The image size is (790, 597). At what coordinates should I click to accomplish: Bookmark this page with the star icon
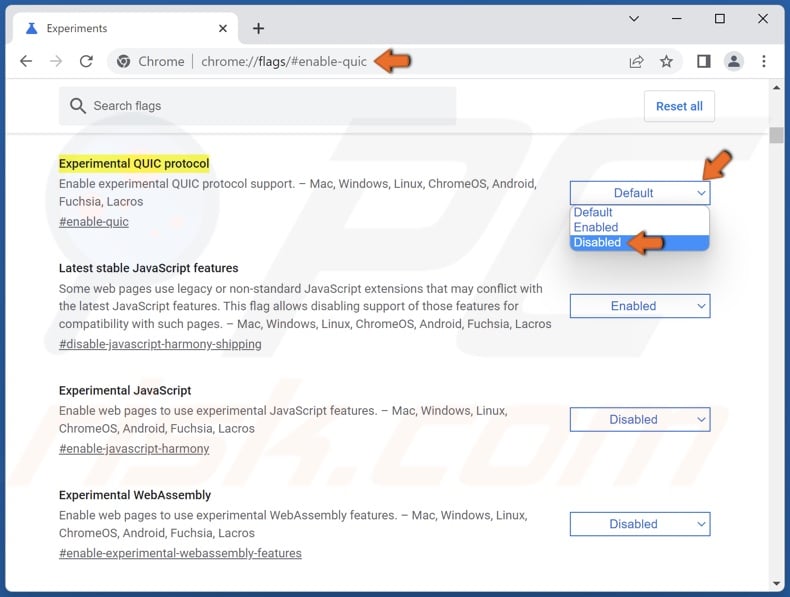click(666, 61)
